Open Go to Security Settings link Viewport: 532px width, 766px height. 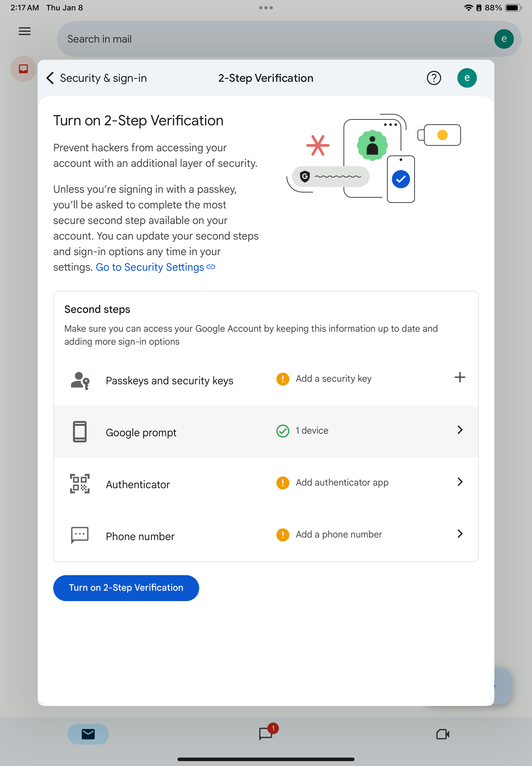pyautogui.click(x=156, y=267)
